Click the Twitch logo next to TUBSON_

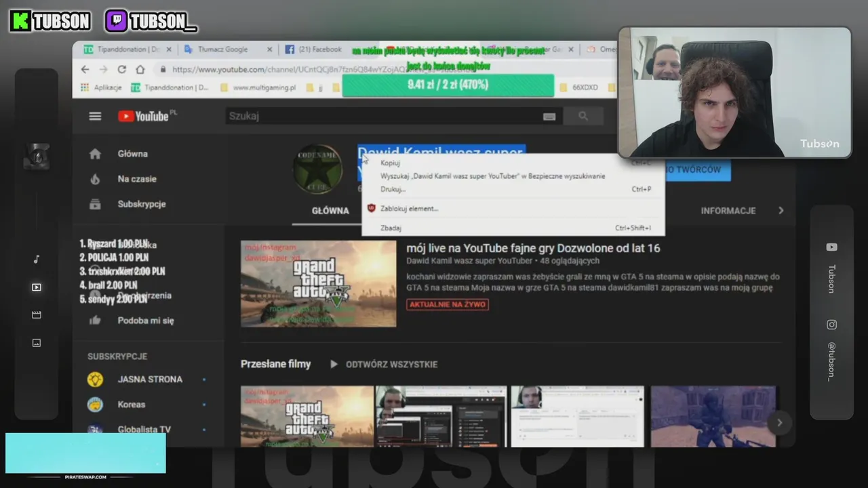(x=116, y=21)
